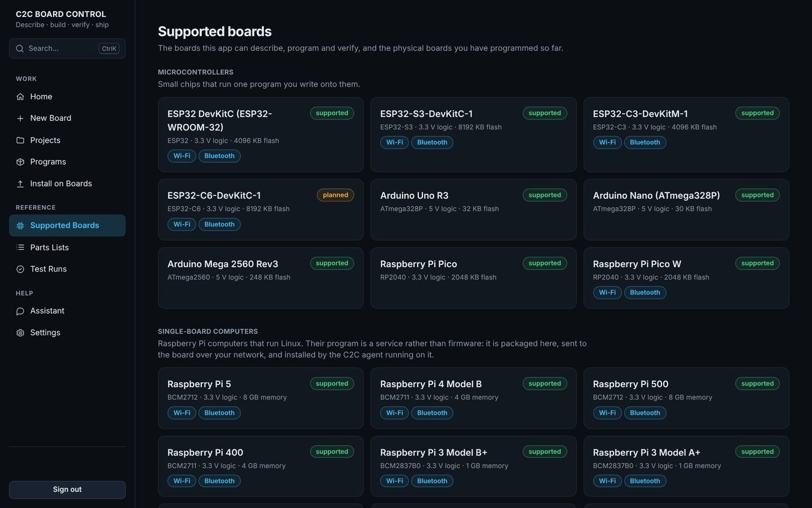Open Test Runs in sidebar
812x508 pixels.
(x=67, y=269)
